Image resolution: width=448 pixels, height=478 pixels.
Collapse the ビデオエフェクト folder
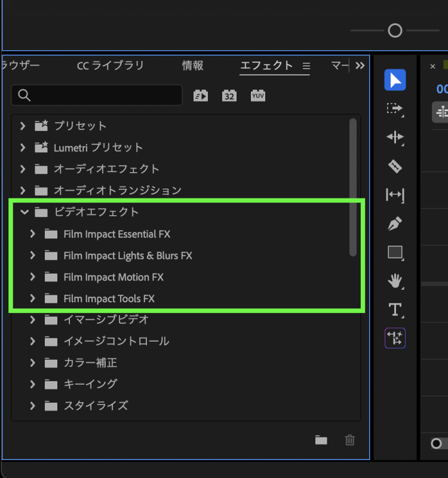(24, 212)
